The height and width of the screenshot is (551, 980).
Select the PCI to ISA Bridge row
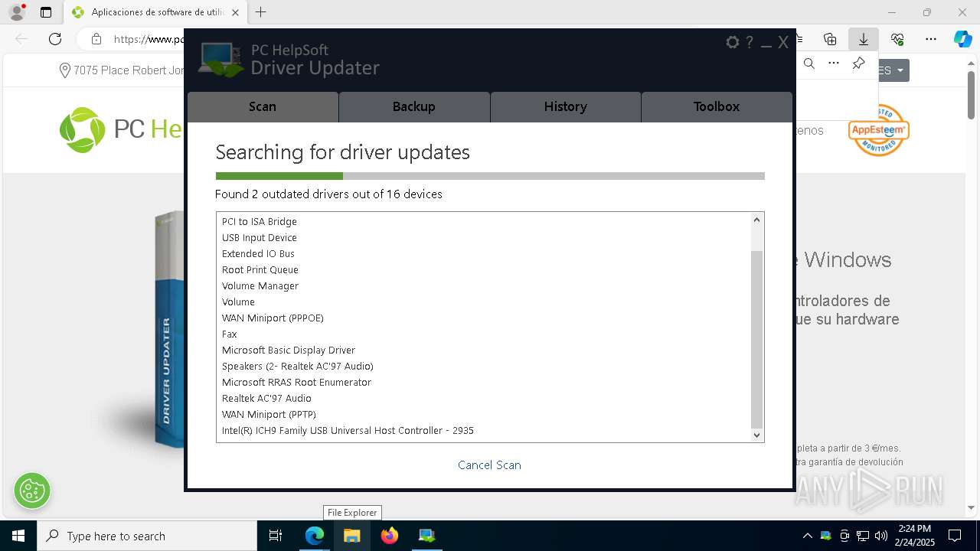[x=484, y=222]
